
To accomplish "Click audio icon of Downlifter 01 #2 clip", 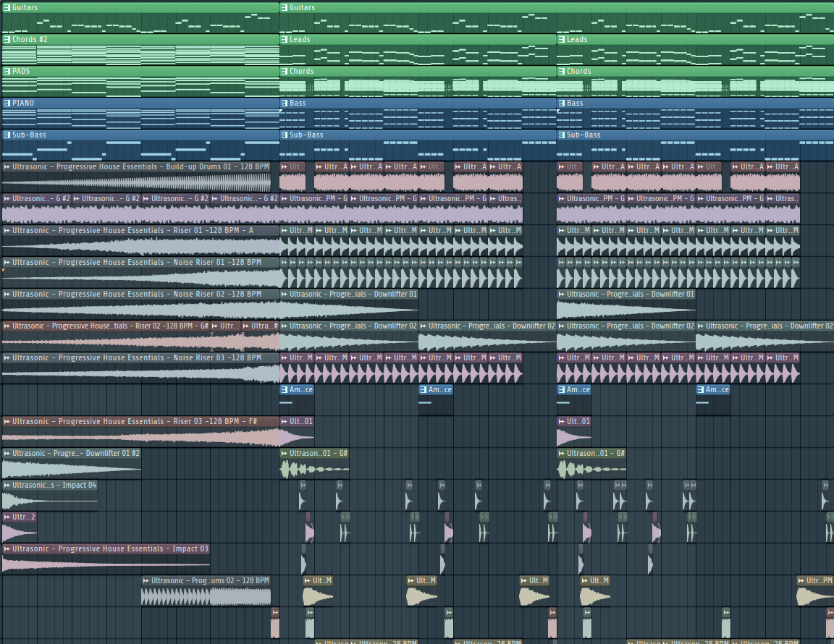I will pyautogui.click(x=7, y=454).
